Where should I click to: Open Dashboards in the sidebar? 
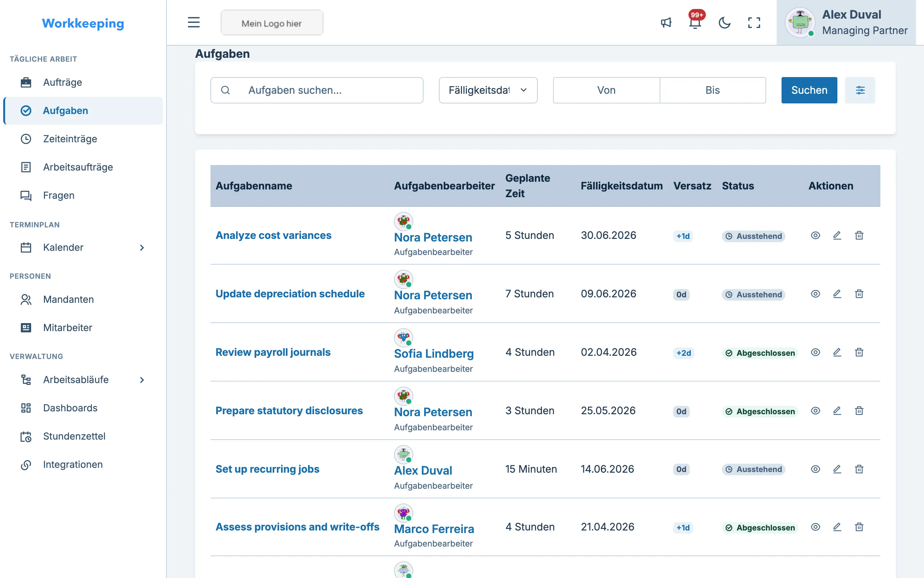tap(83, 408)
